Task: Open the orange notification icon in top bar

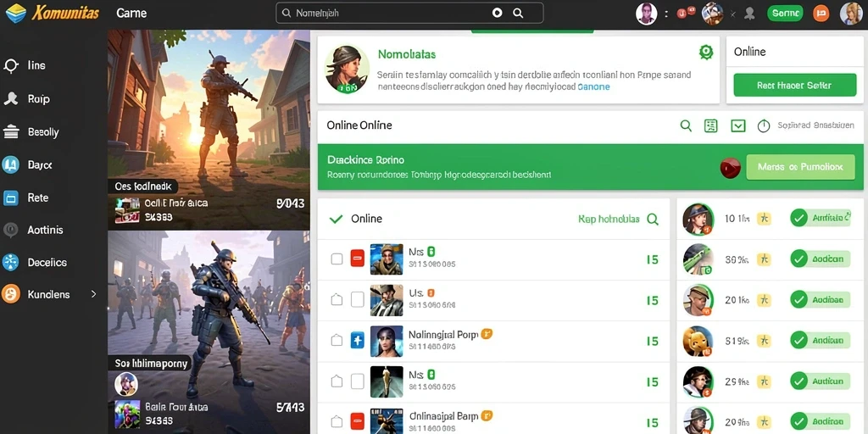Action: (821, 14)
